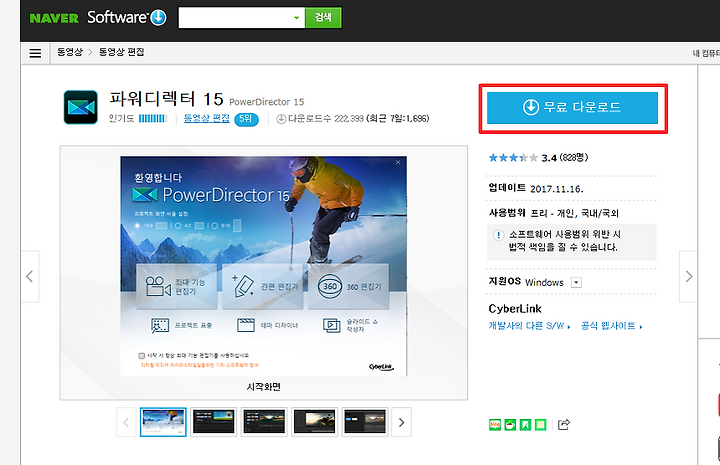
Task: Click the CyberLink developer name
Action: click(515, 308)
